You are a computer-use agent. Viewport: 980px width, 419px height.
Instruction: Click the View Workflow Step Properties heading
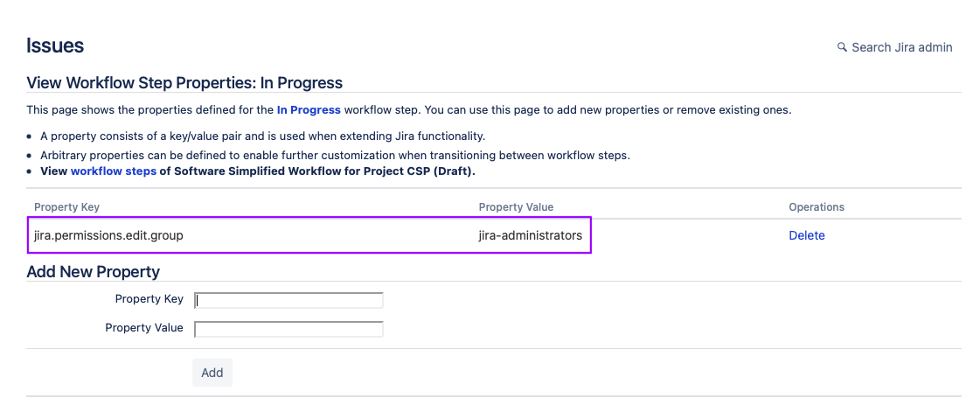184,83
